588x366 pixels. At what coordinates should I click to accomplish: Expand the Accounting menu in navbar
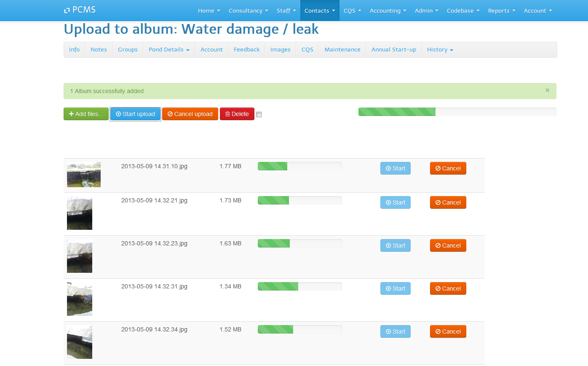388,11
